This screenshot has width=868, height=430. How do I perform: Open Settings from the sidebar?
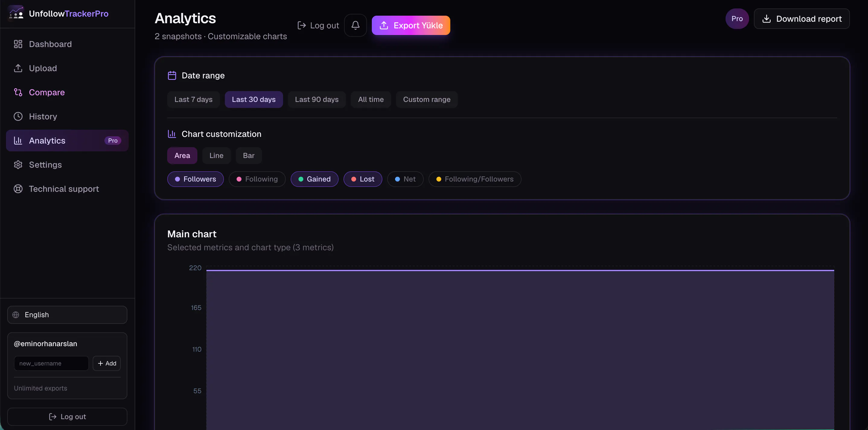(x=67, y=165)
